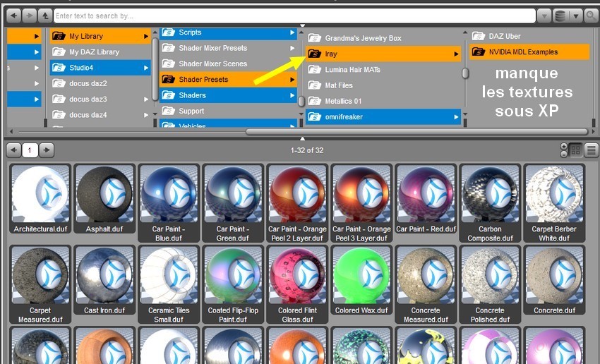Switch to the thumbnail grid view

point(575,150)
